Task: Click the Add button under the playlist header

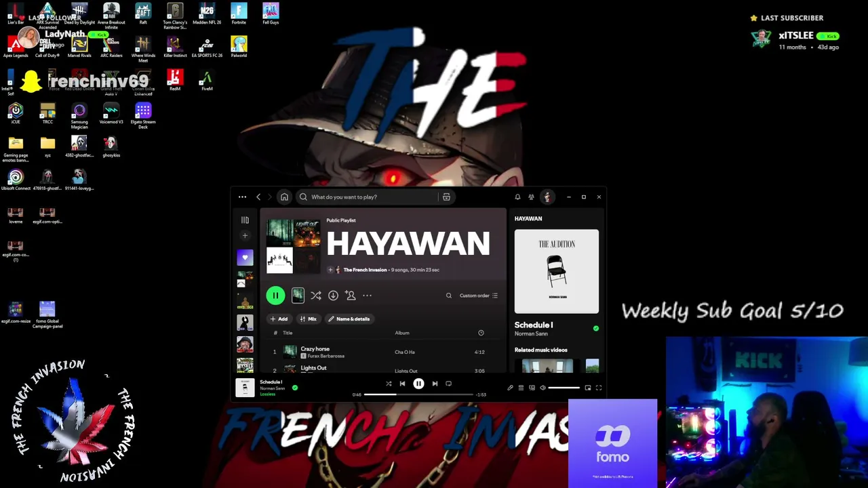Action: pyautogui.click(x=279, y=319)
